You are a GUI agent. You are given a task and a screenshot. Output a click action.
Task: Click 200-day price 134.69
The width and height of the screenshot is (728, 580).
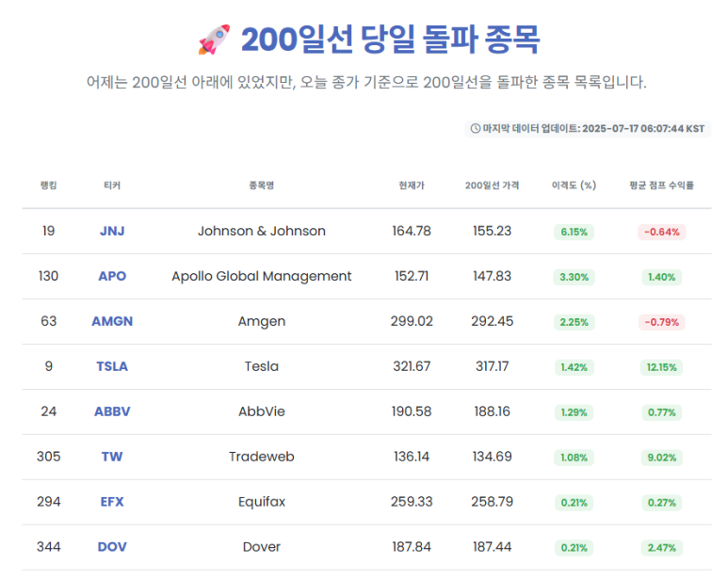[x=493, y=457]
